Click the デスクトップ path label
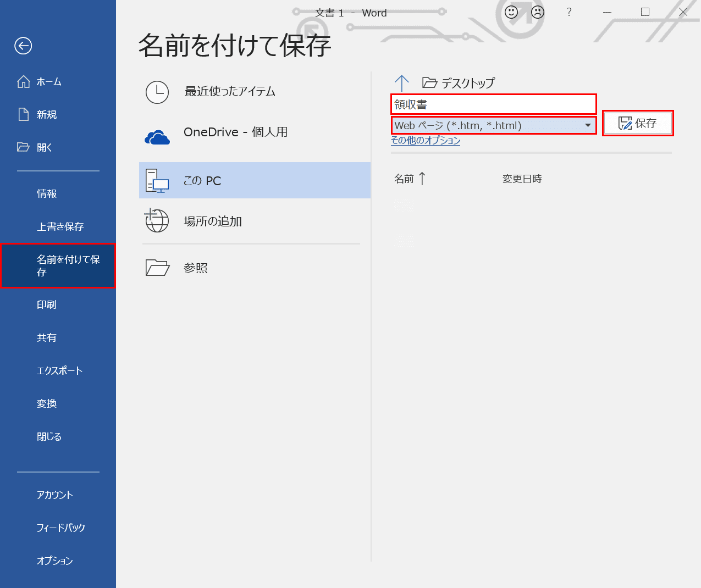The height and width of the screenshot is (588, 701). [468, 83]
